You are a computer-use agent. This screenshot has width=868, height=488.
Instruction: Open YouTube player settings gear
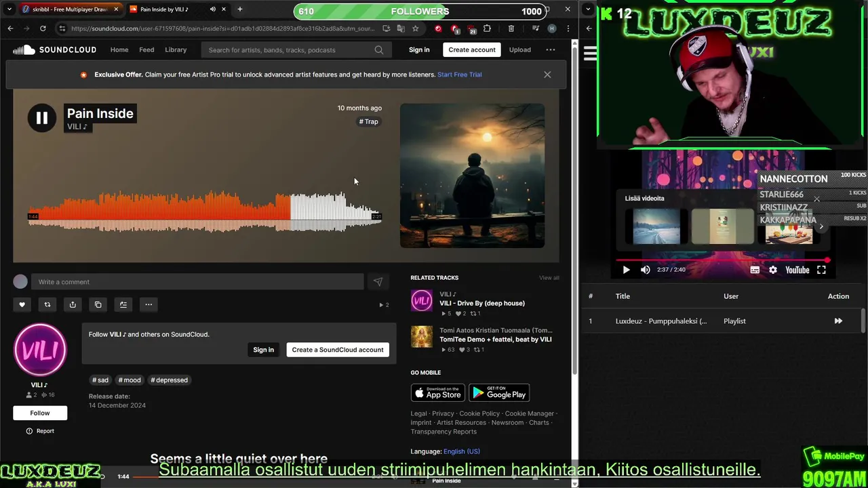[x=773, y=270]
